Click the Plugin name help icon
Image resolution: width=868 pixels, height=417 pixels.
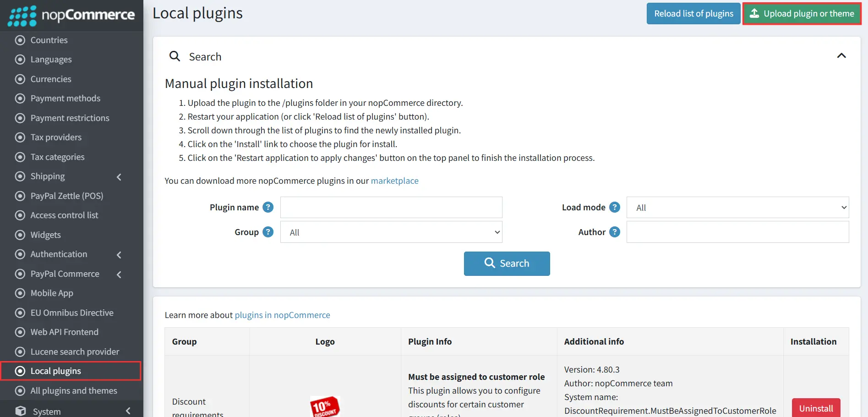[267, 207]
